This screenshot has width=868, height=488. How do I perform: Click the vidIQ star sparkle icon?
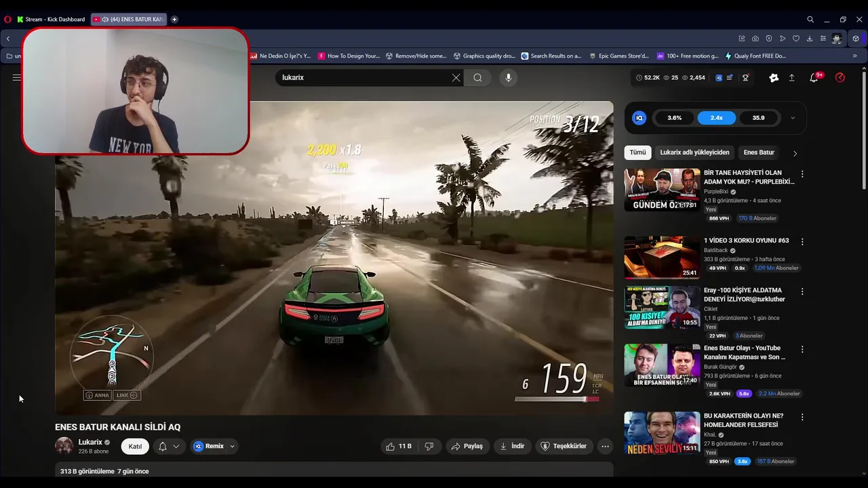(774, 77)
